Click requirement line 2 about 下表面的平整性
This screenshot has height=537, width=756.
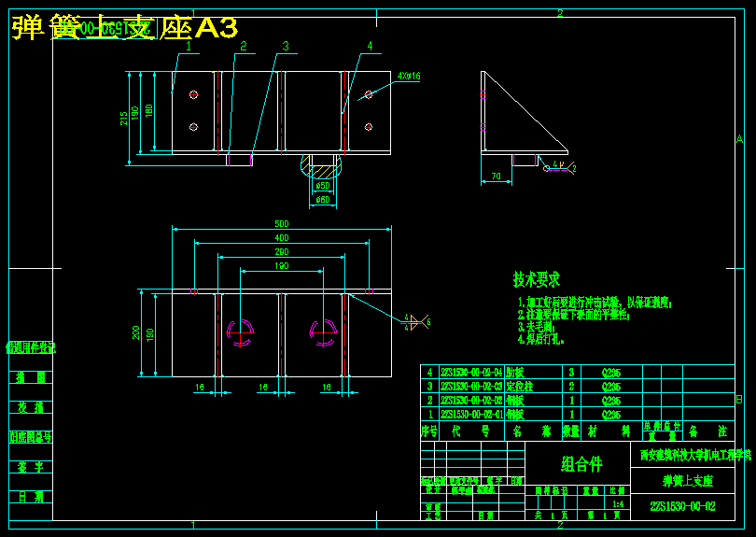(574, 315)
